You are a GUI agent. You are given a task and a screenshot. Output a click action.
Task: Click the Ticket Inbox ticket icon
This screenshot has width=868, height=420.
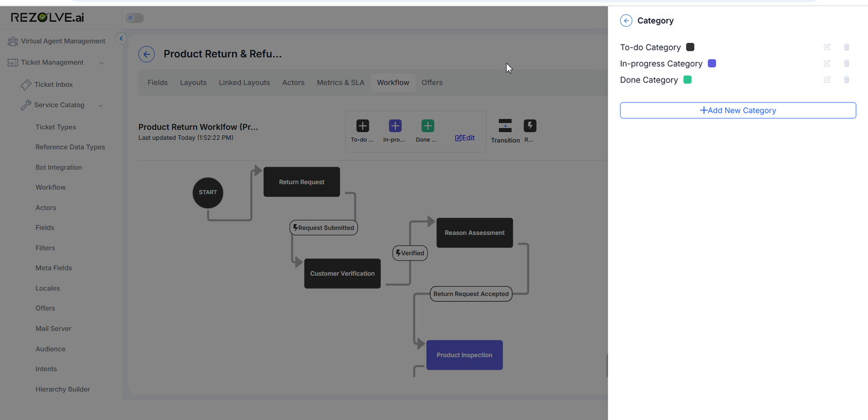(26, 84)
